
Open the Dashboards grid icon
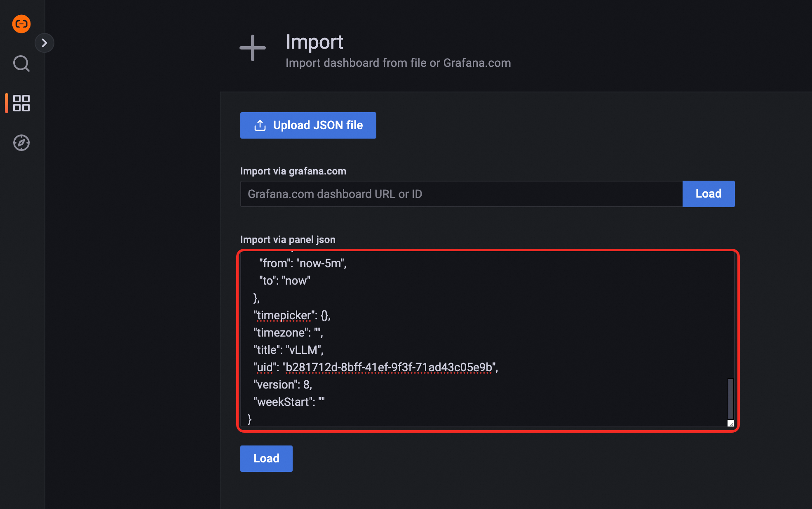(x=21, y=103)
